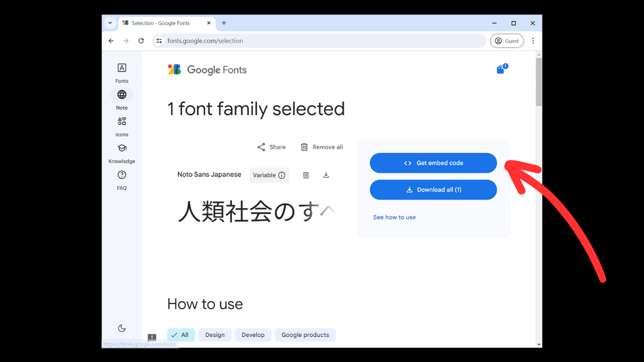This screenshot has height=362, width=644.
Task: Enable the Develop filter chip
Action: tap(253, 335)
